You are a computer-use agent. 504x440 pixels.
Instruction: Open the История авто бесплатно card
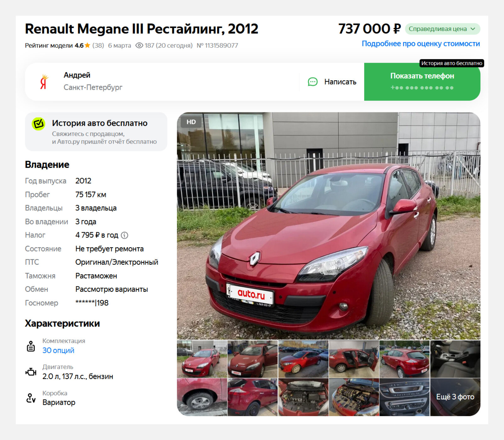pyautogui.click(x=96, y=132)
